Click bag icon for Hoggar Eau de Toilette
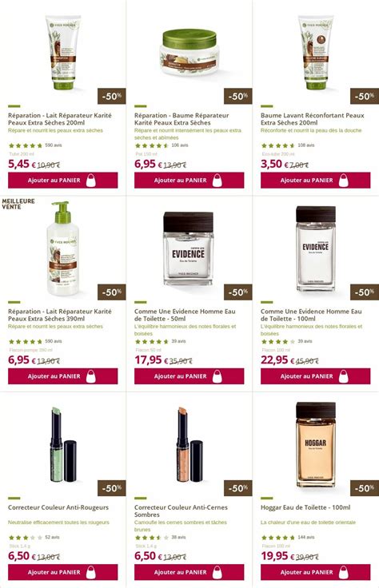The image size is (379, 588). click(x=344, y=573)
